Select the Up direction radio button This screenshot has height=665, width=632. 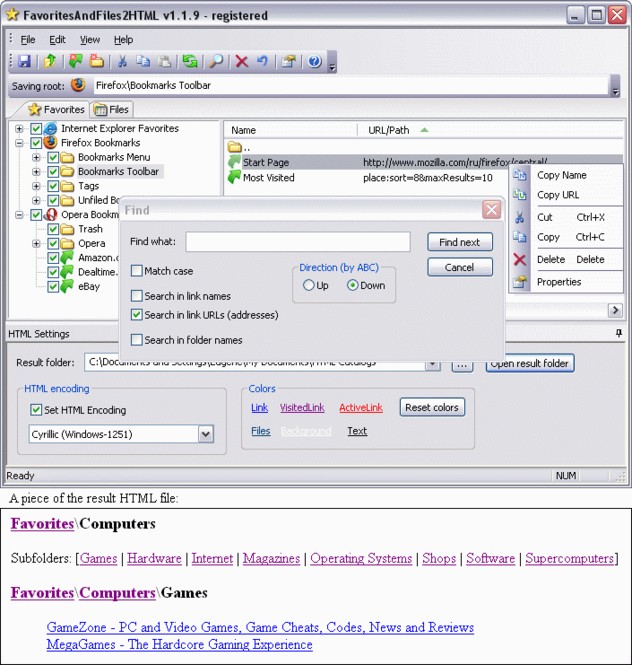tap(308, 285)
